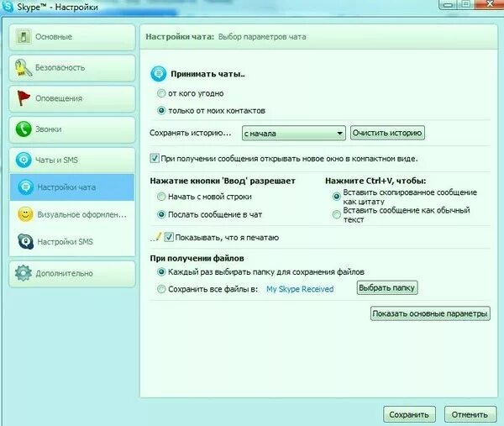Click the smiley Визуальное оформление icon
504x426 pixels.
[26, 214]
